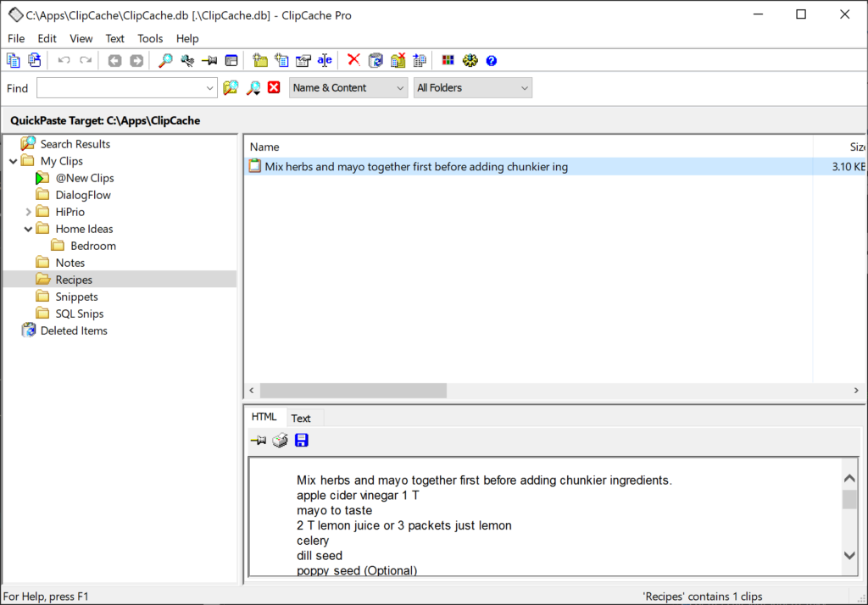Expand the HiPrio folder node
868x605 pixels.
[28, 212]
